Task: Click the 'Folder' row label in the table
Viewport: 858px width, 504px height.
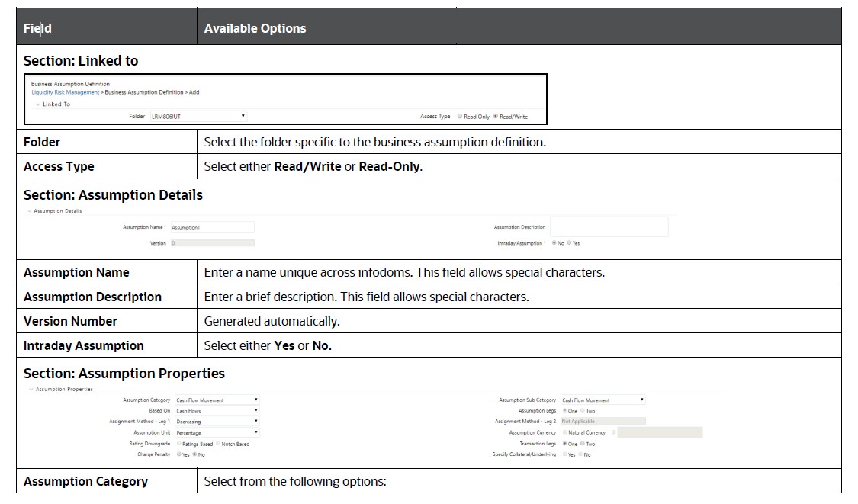Action: (x=42, y=143)
